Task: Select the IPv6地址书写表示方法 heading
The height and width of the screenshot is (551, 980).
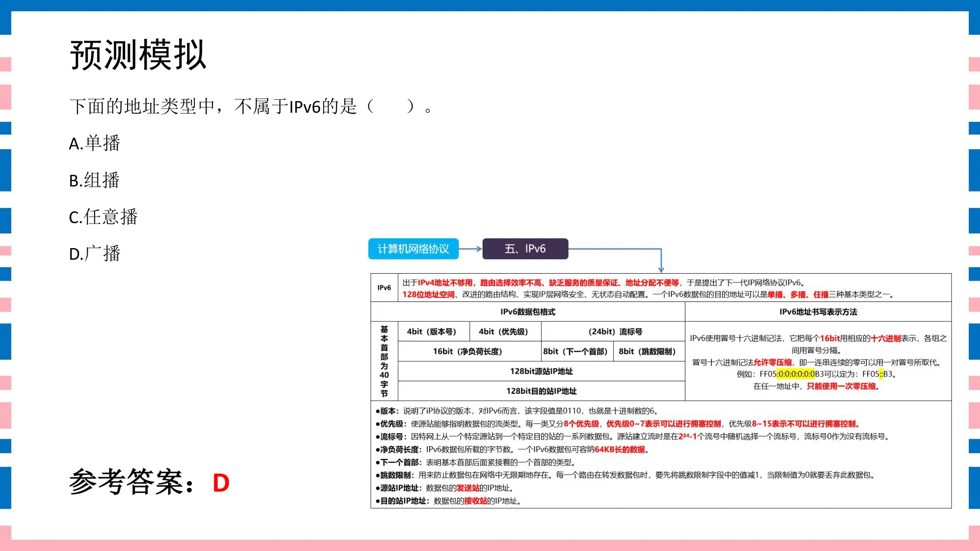Action: click(x=818, y=312)
